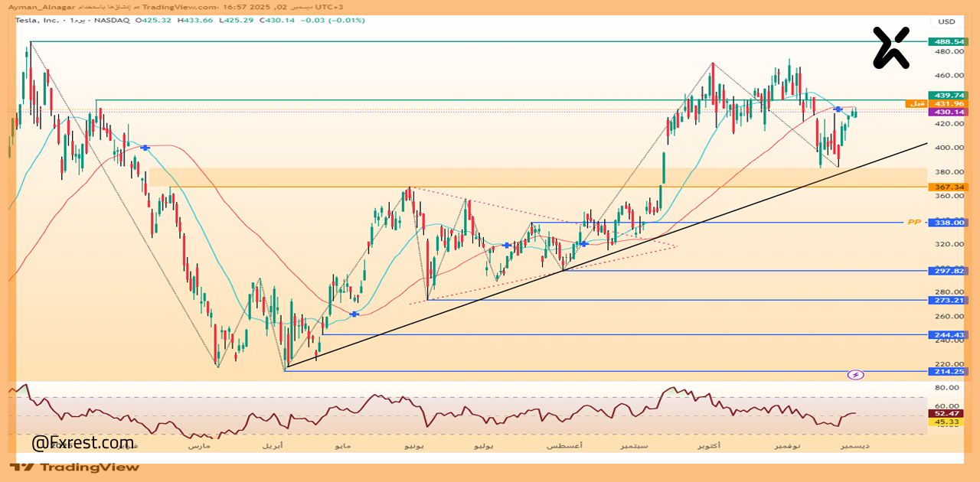Click the orange 367.34 price level label
980x482 pixels.
click(x=946, y=187)
